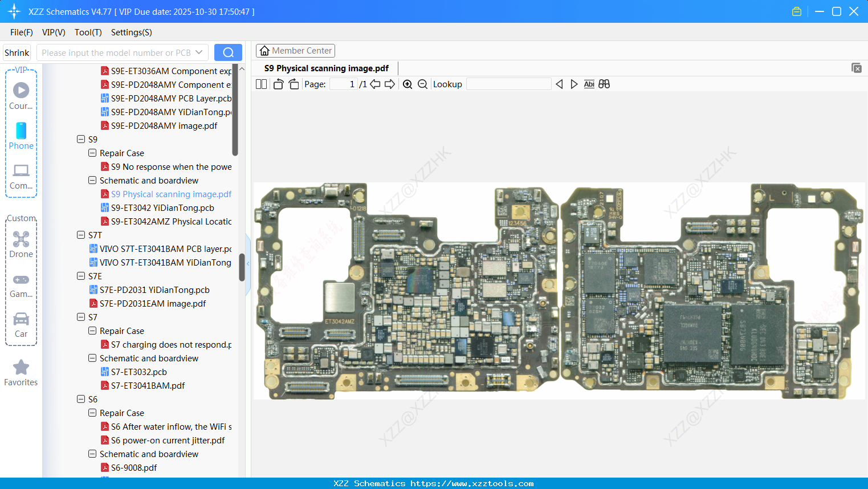Go to the previous page arrow

tap(375, 84)
